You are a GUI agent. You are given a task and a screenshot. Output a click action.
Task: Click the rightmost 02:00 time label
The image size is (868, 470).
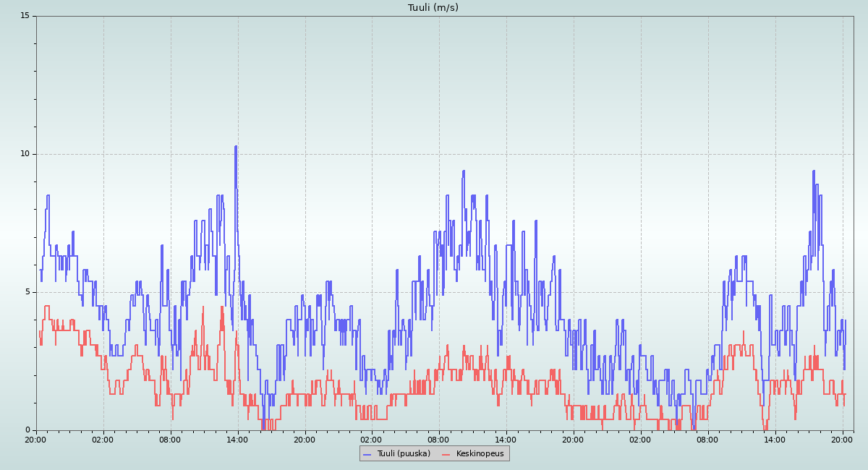pyautogui.click(x=641, y=439)
